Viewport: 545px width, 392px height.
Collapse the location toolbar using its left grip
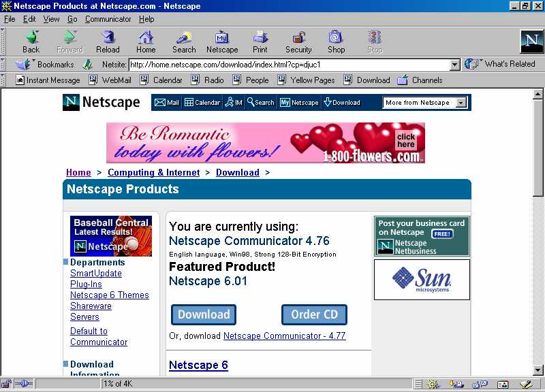click(x=3, y=64)
